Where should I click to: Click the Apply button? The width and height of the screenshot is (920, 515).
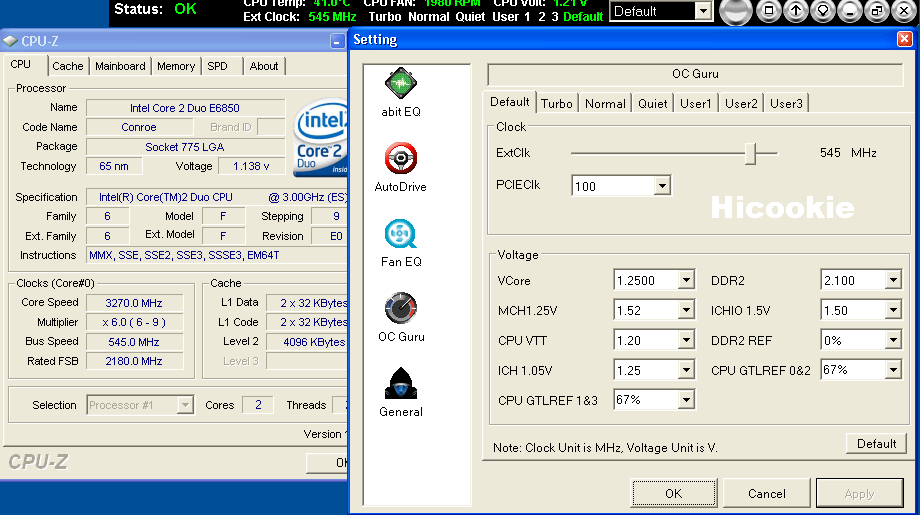click(x=859, y=493)
